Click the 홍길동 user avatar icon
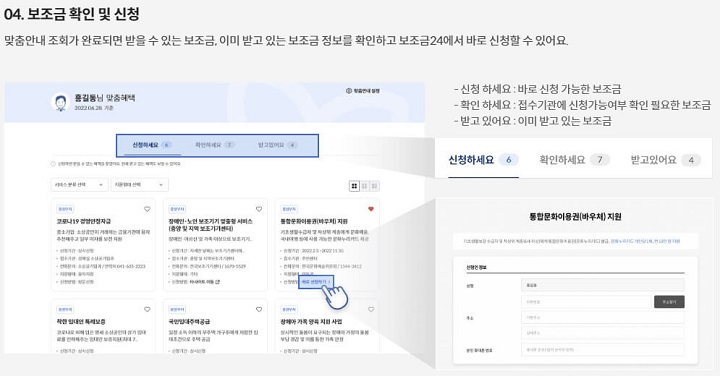 (x=60, y=102)
